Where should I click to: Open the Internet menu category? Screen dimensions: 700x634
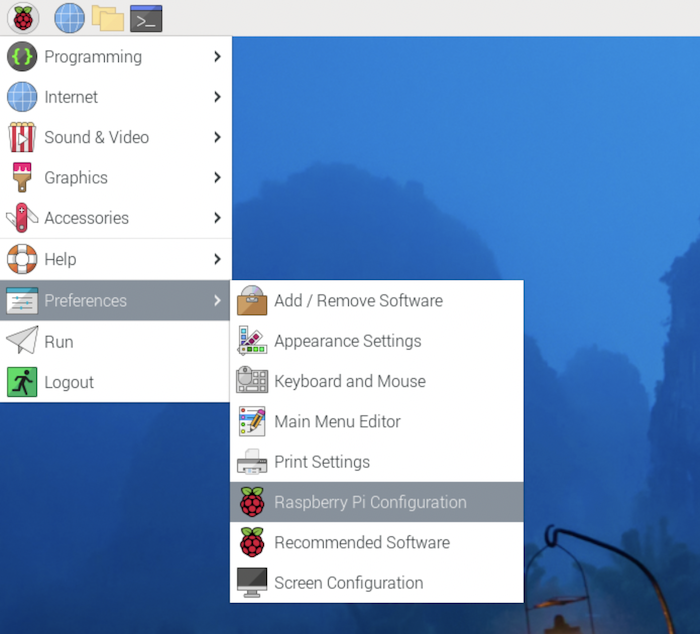[x=116, y=97]
